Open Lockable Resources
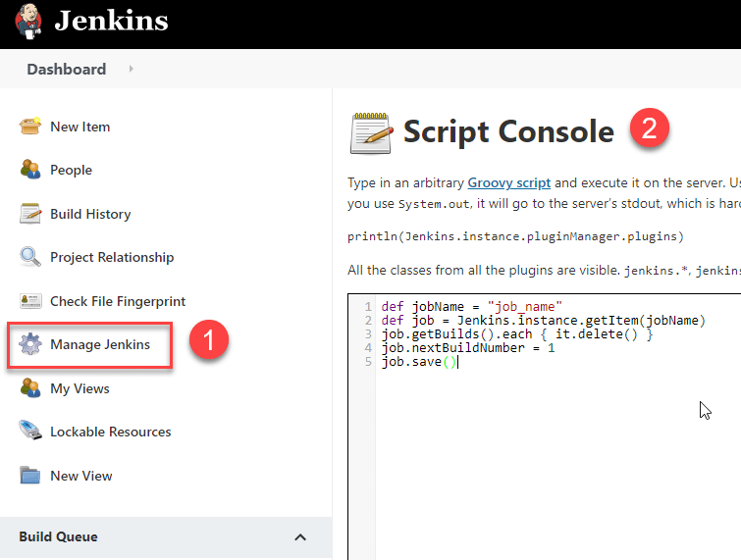 click(x=111, y=432)
